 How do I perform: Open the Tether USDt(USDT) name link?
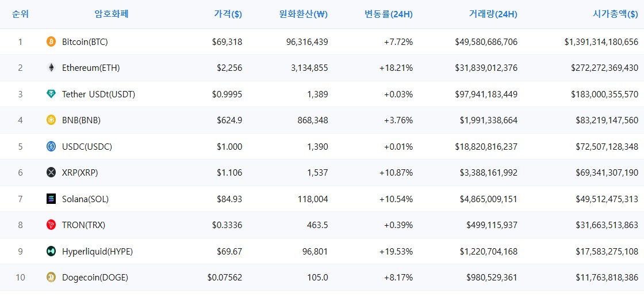click(x=98, y=94)
